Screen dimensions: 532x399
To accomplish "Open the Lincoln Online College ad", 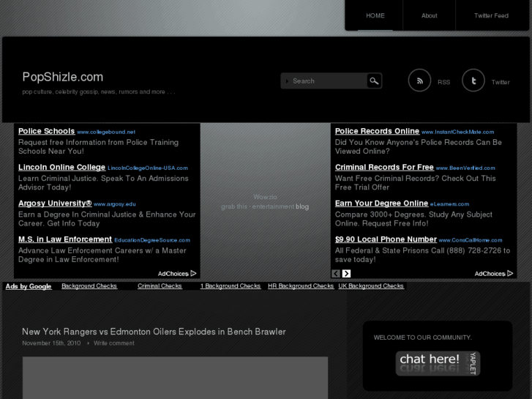I will [61, 168].
